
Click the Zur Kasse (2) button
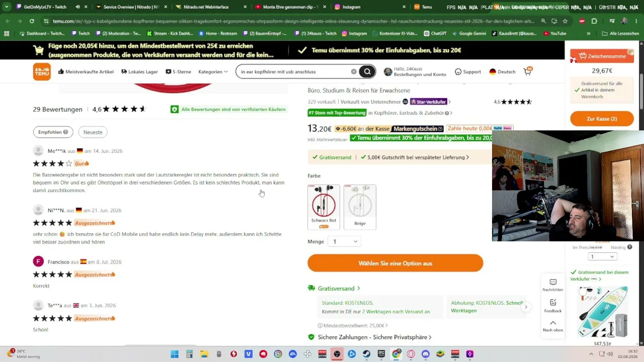click(602, 119)
